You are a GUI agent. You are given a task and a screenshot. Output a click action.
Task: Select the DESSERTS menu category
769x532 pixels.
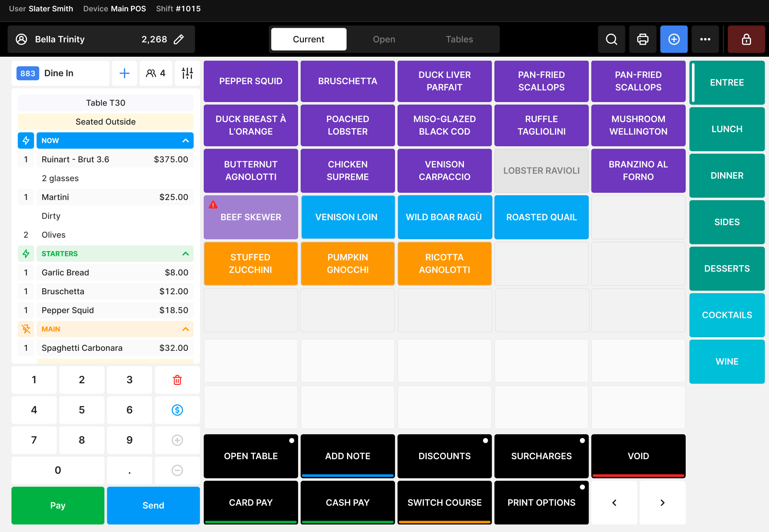click(x=727, y=269)
